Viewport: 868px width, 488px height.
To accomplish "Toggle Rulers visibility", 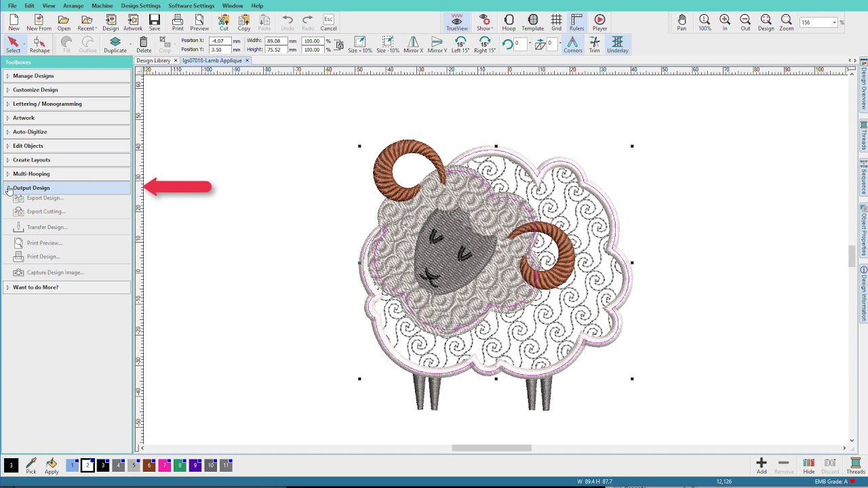I will 576,22.
